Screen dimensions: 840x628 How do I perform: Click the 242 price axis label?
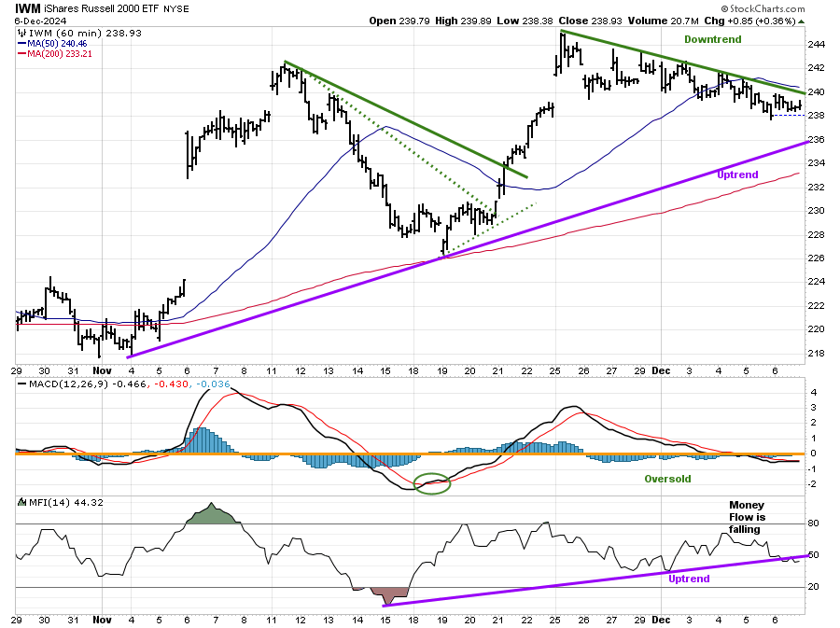(816, 68)
